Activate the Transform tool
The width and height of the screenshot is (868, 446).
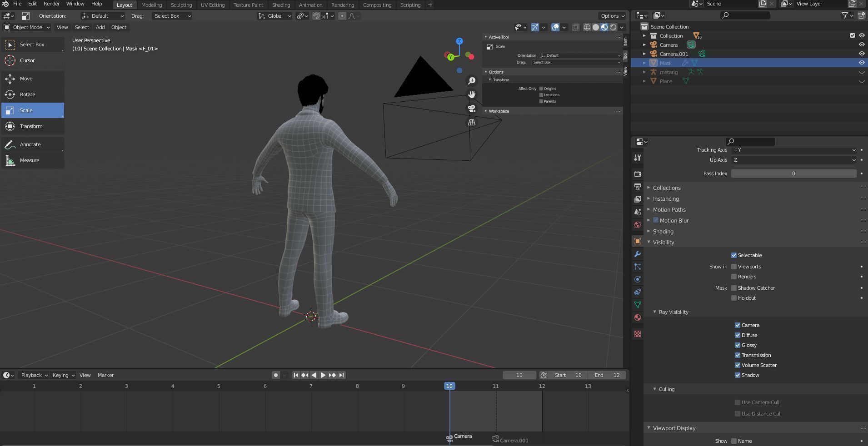[32, 126]
